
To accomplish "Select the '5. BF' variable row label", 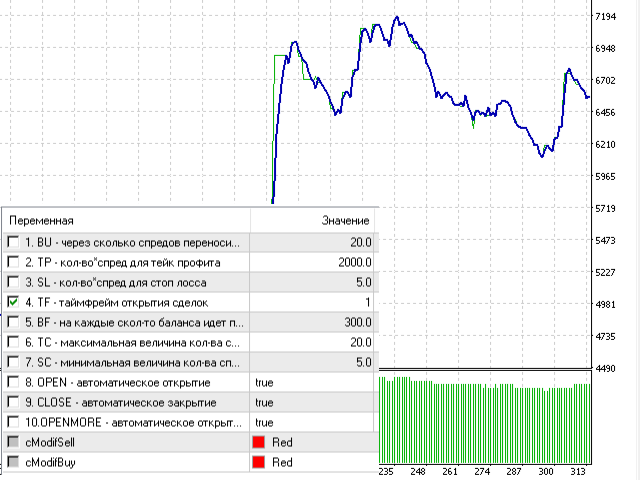I will coord(134,322).
